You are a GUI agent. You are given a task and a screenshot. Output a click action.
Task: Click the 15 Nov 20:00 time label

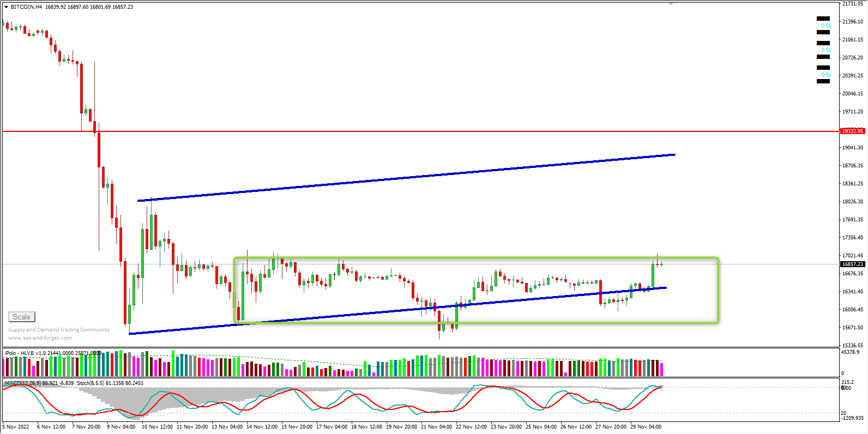click(297, 427)
